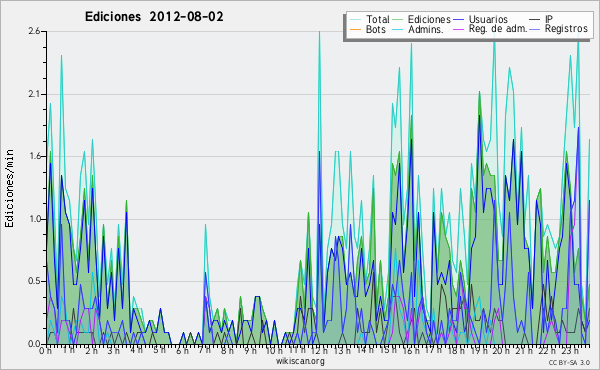Screen dimensions: 600x370
Task: Click the 1.0 y-axis value label
Action: [x=34, y=219]
